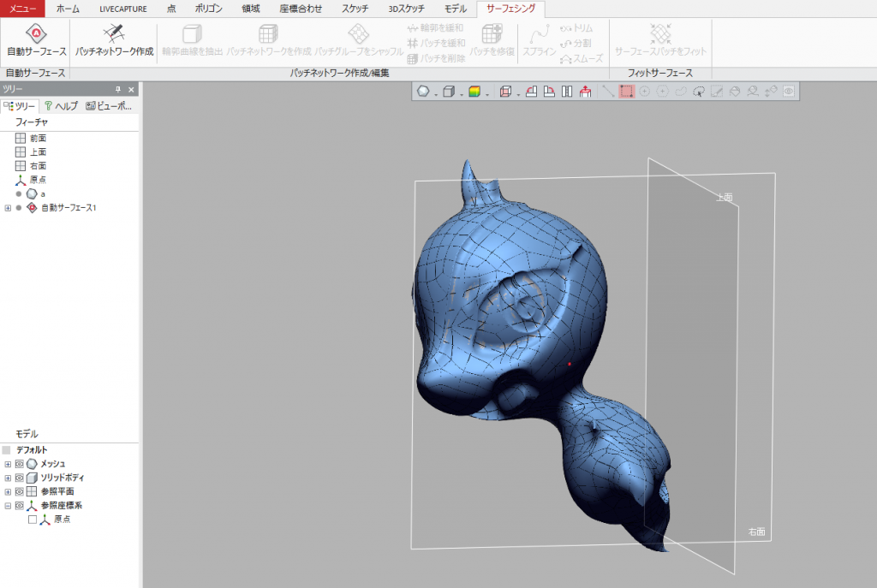
Task: Click the visible-only eye selection icon
Action: point(789,91)
